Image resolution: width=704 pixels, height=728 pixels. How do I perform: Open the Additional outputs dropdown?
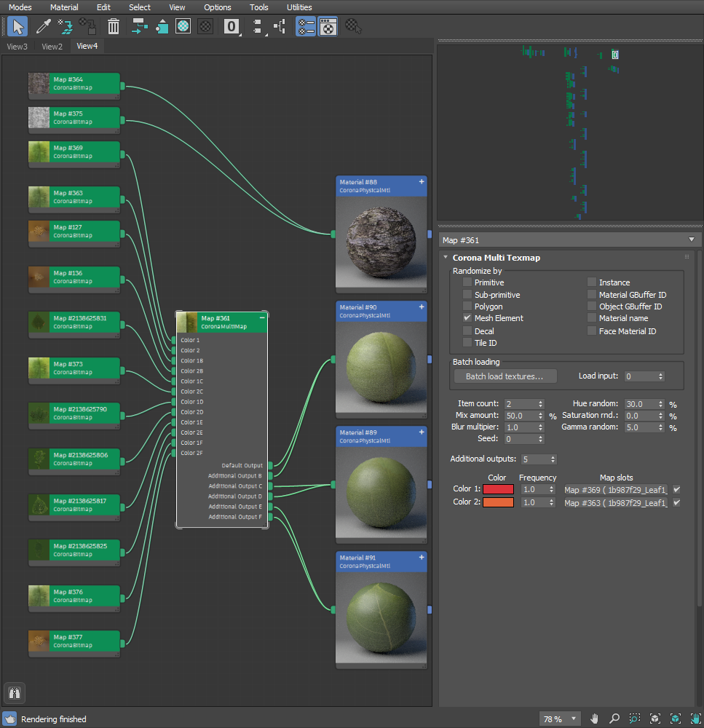pyautogui.click(x=539, y=459)
